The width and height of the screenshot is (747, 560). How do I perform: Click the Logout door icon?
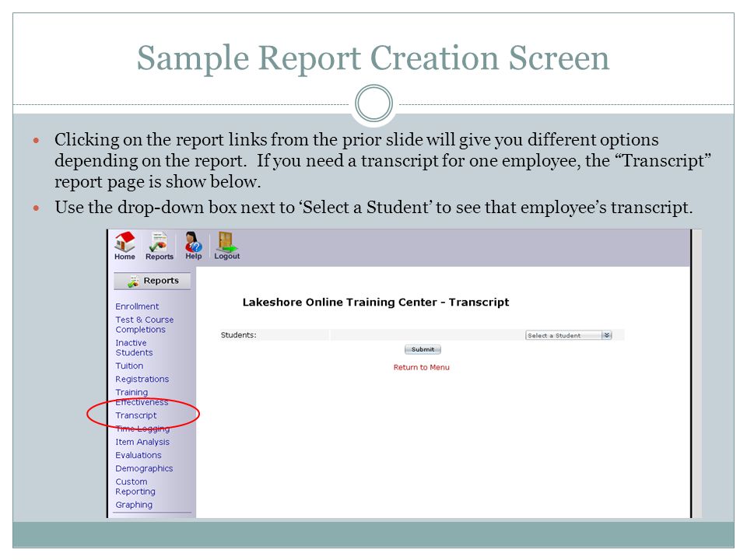[226, 242]
